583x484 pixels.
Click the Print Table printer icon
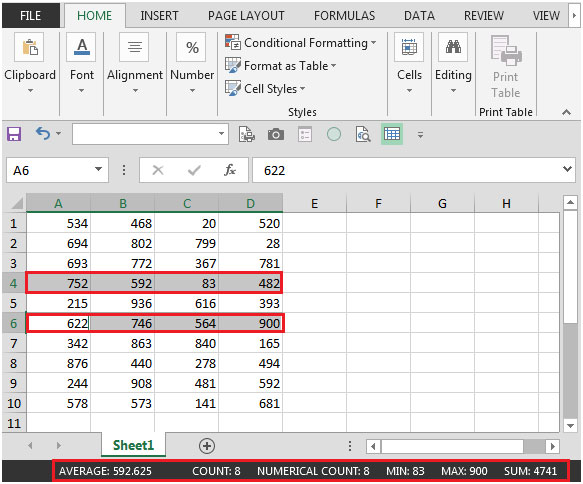point(506,50)
